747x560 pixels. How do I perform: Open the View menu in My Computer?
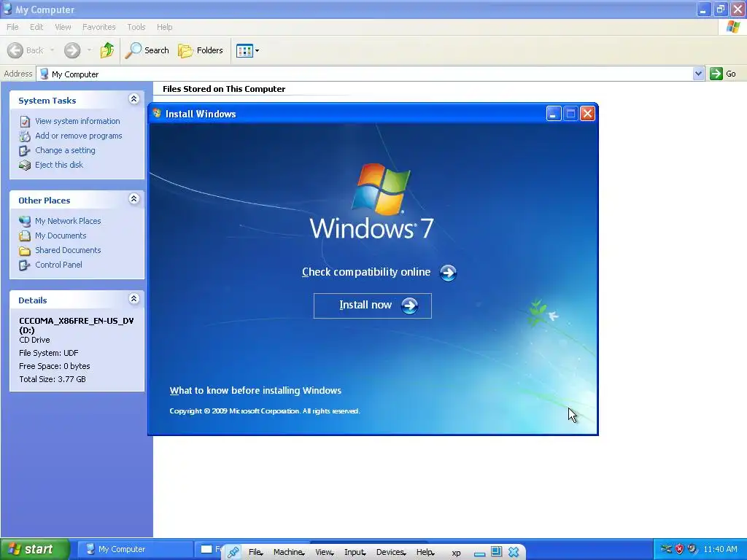tap(63, 27)
